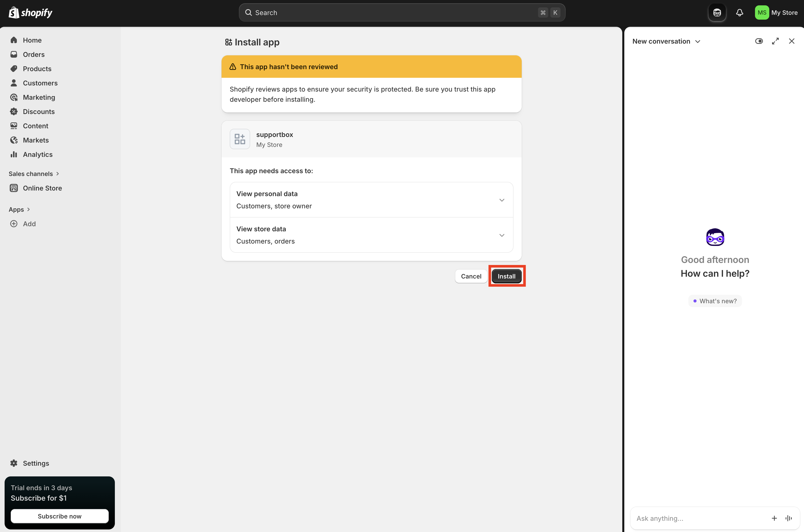Toggle the theme switch in the Sidekick header
The height and width of the screenshot is (532, 804).
click(x=759, y=41)
